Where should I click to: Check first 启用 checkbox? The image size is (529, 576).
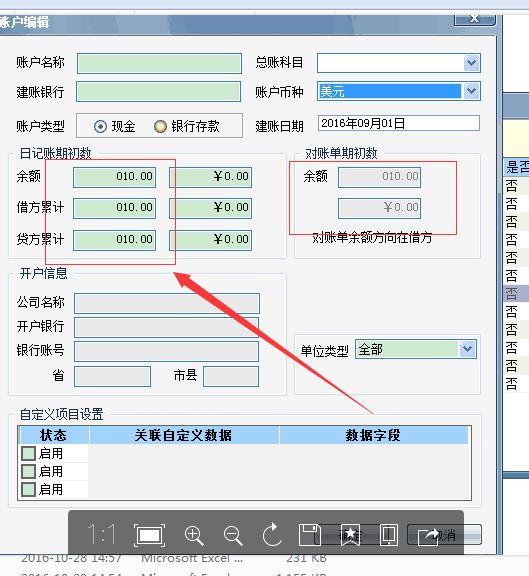click(28, 453)
